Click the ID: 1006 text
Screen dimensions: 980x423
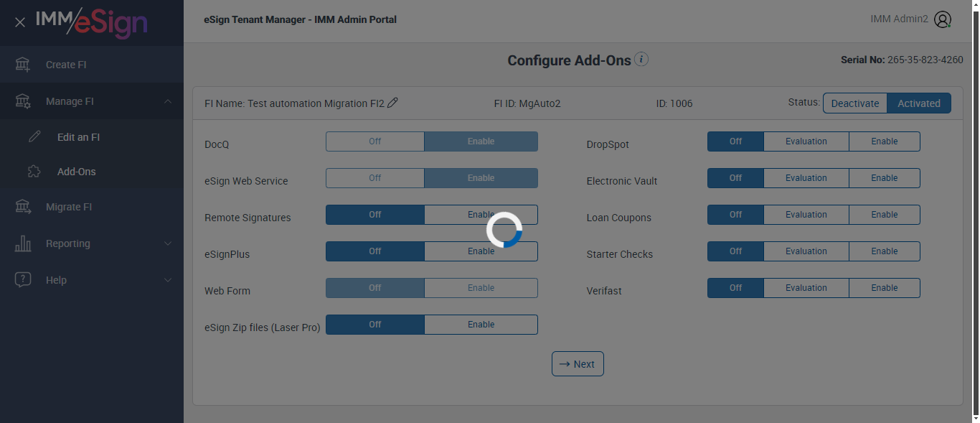coord(674,103)
